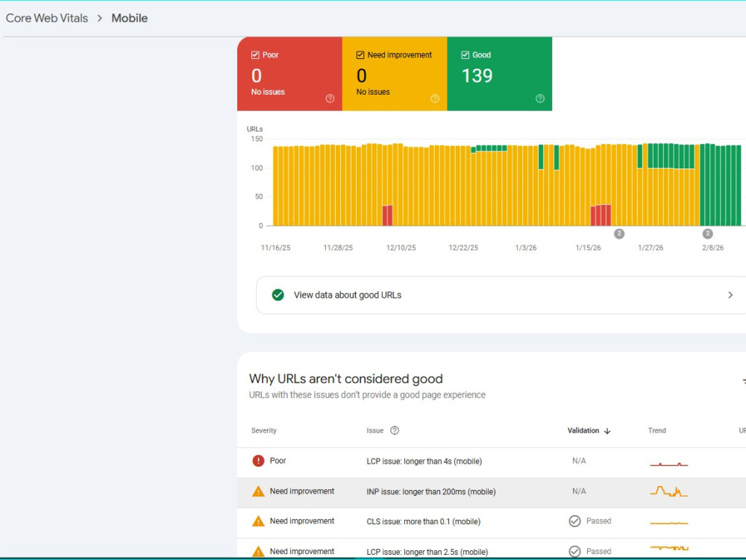Viewport: 746px width, 560px height.
Task: Click the 139 good URLs count
Action: (x=477, y=76)
